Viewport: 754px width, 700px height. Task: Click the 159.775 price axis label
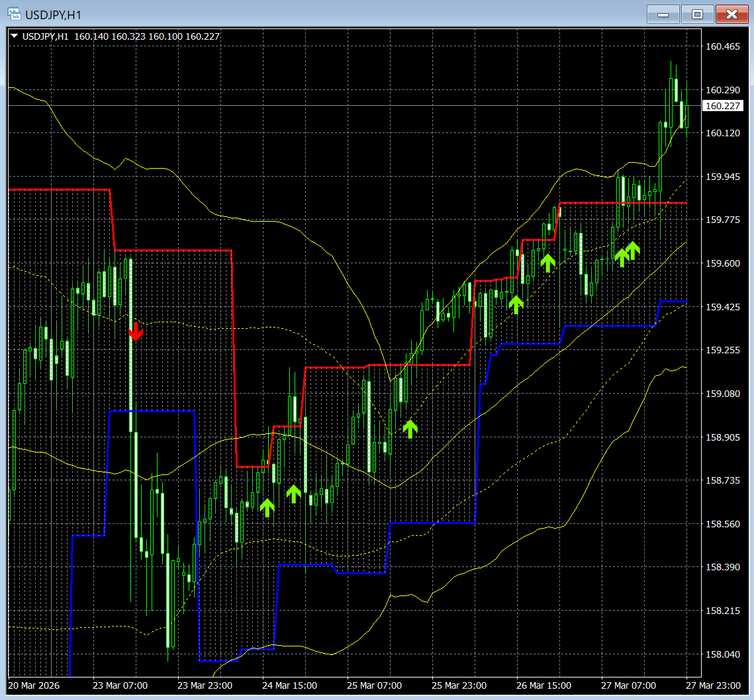point(723,220)
